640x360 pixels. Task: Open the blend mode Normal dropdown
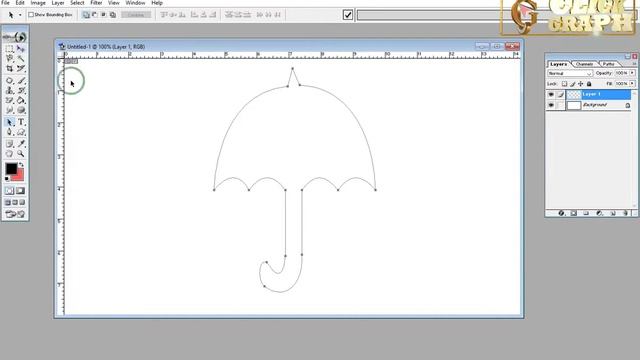(570, 73)
